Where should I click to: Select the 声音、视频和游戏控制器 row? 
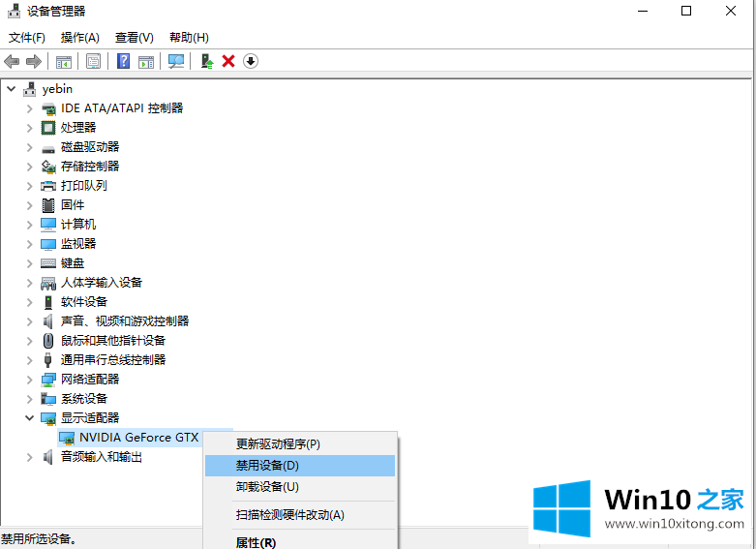point(125,321)
